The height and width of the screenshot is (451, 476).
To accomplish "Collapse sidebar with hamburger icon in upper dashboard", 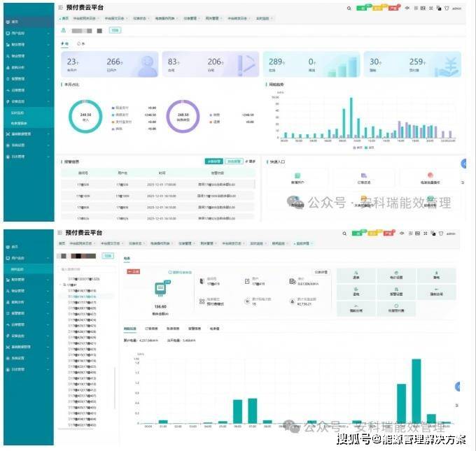I will click(59, 8).
